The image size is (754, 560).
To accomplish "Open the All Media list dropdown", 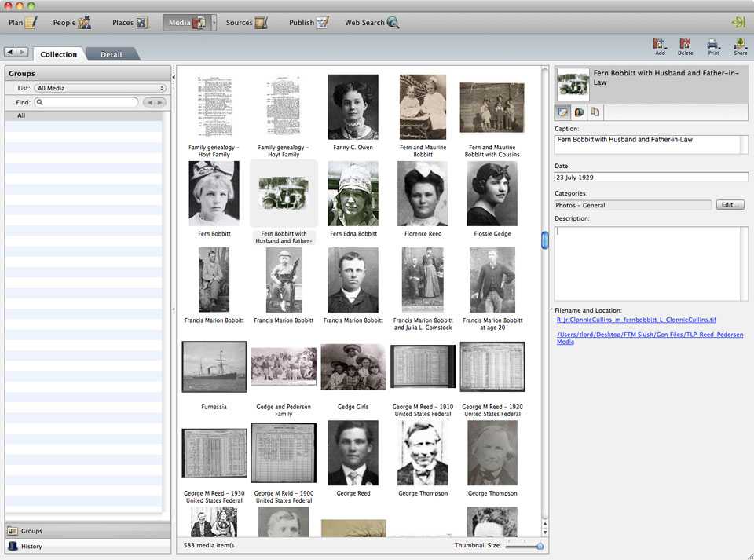I will (102, 87).
